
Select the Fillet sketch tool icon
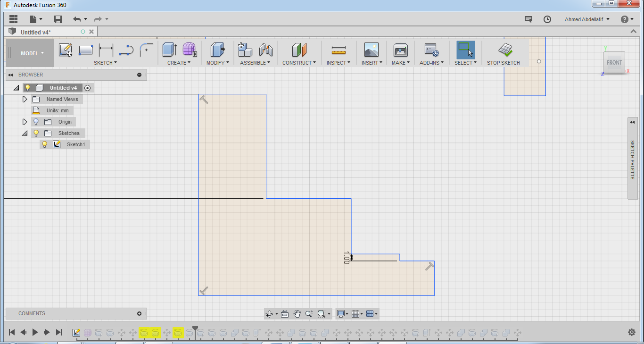(x=146, y=49)
